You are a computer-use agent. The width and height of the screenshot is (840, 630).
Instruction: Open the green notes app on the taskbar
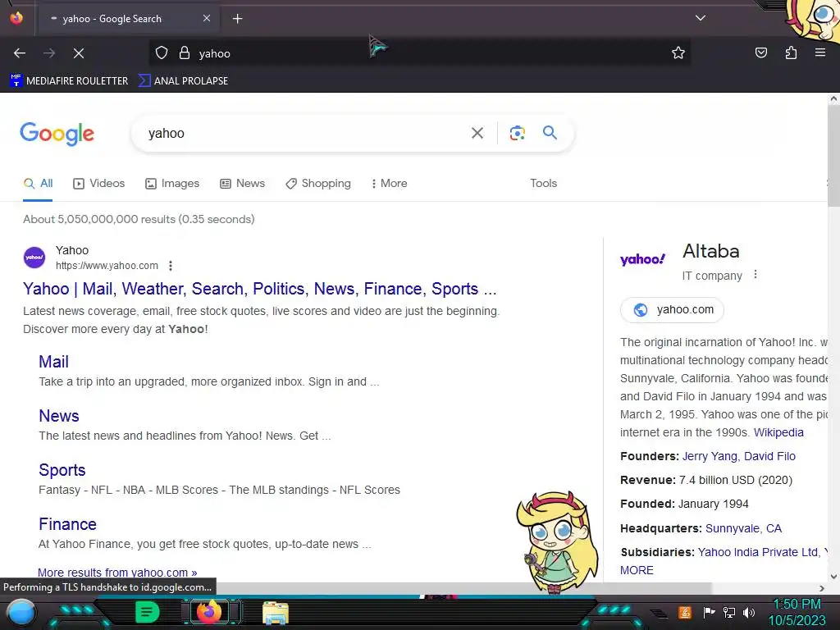(148, 612)
